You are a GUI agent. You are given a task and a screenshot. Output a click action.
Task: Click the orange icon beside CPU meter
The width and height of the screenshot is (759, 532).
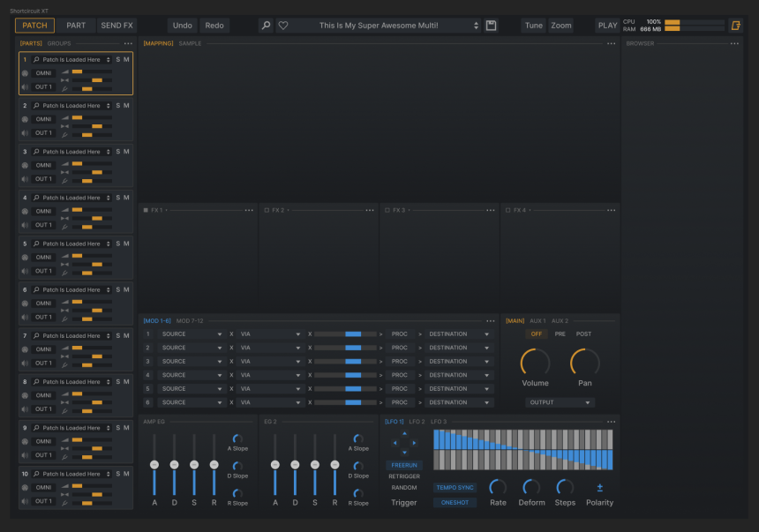click(735, 26)
